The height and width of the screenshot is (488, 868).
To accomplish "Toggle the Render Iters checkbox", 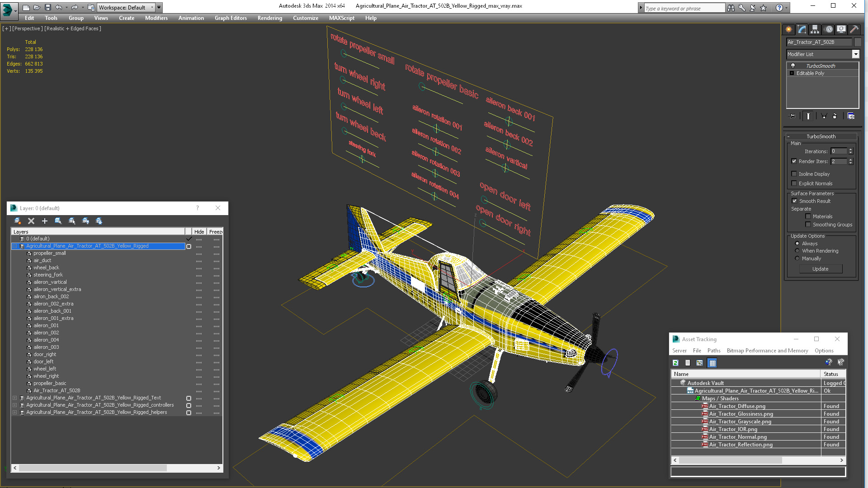I will 794,161.
